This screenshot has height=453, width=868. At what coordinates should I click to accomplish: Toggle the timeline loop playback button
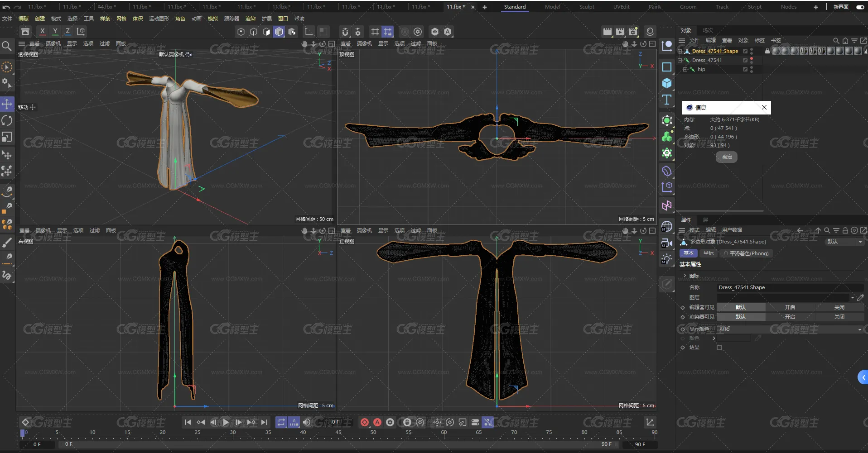[281, 422]
